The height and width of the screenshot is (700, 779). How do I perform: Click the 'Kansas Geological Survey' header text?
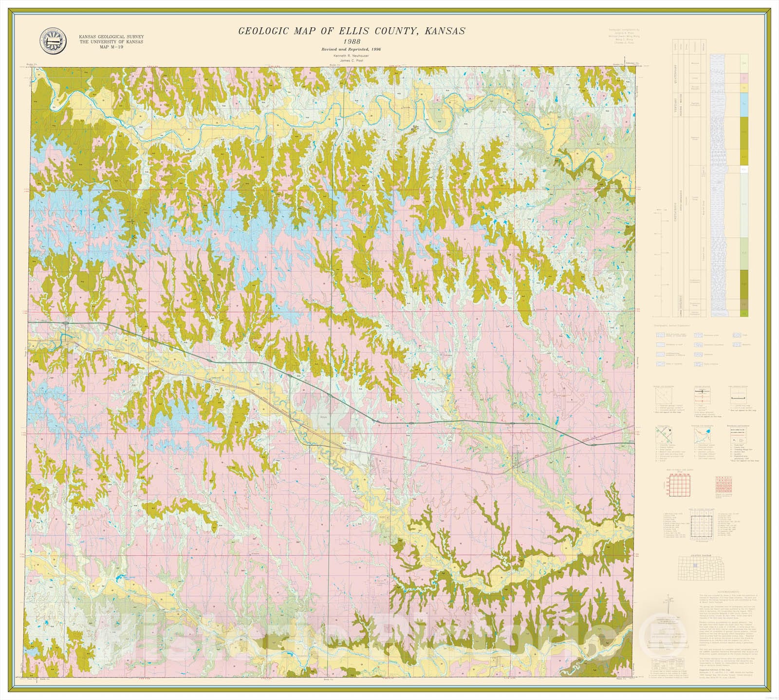pos(111,37)
